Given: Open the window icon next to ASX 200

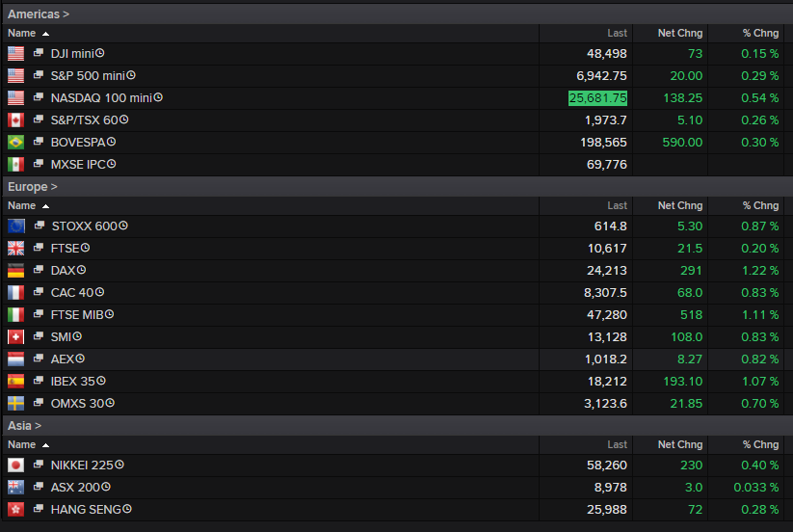Looking at the screenshot, I should pyautogui.click(x=39, y=487).
